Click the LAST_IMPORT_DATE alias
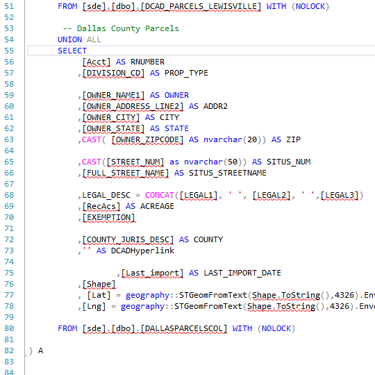This screenshot has width=375, height=375. pos(242,273)
